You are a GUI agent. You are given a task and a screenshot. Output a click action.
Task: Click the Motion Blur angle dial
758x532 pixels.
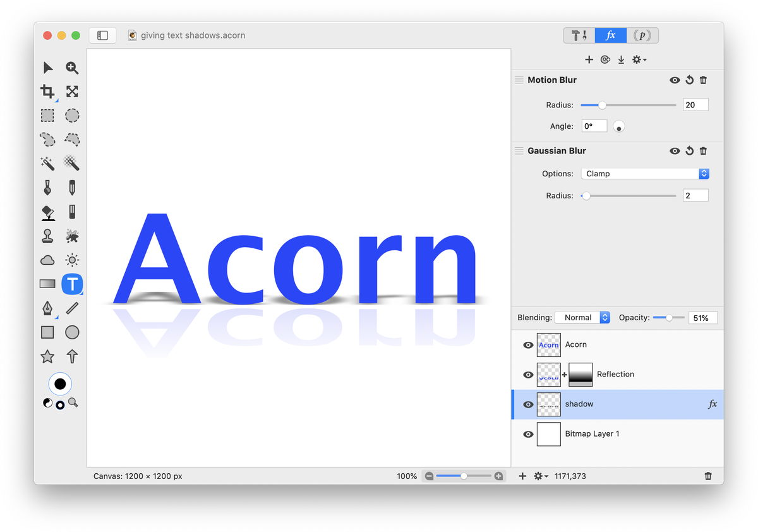click(x=619, y=126)
